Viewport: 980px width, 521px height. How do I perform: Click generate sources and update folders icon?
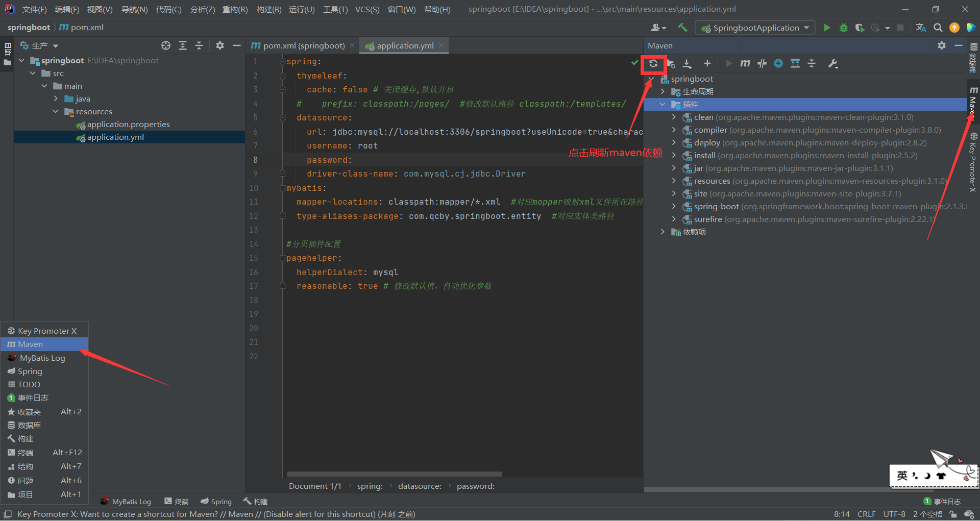671,63
